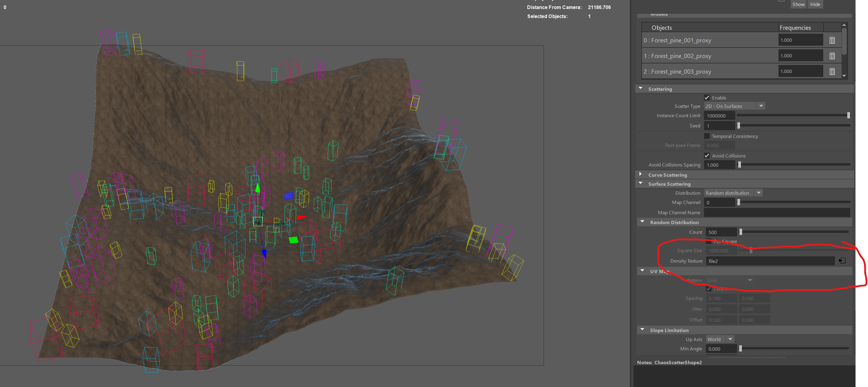Click the green plane manipulator square
Screen dimensions: 868x387
tap(293, 240)
